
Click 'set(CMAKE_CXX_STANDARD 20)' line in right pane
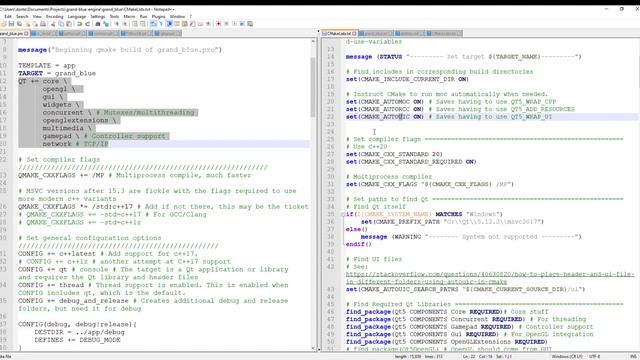[x=394, y=154]
